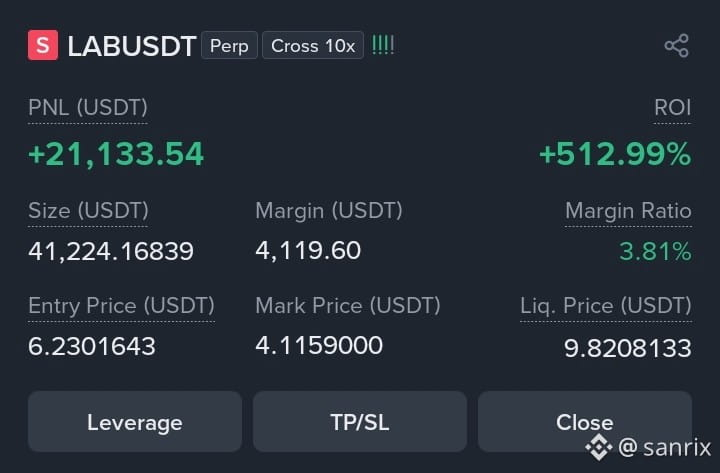Viewport: 720px width, 473px height.
Task: Tap the 4.1159000 mark price value
Action: click(319, 345)
